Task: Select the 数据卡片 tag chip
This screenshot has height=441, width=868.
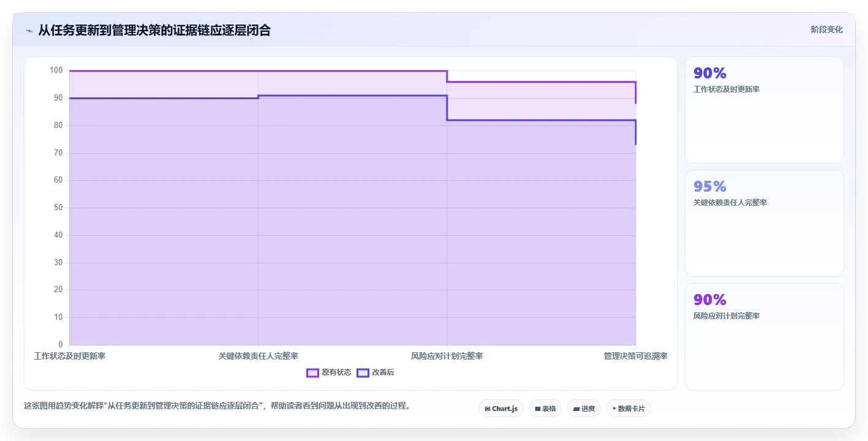Action: [x=628, y=409]
